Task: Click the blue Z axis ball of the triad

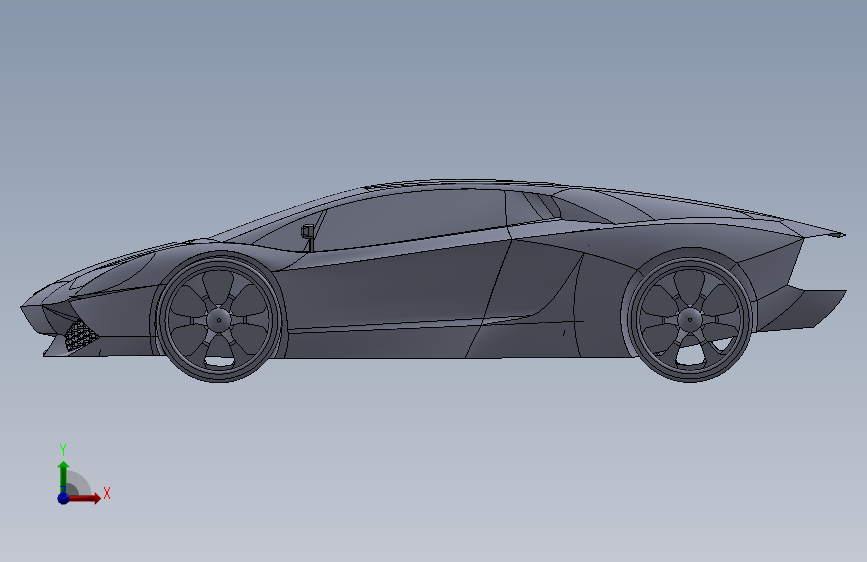Action: coord(63,498)
